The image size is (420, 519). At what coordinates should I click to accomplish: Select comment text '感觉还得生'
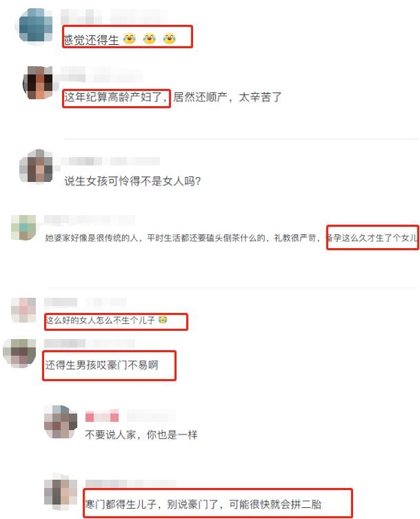pos(92,40)
